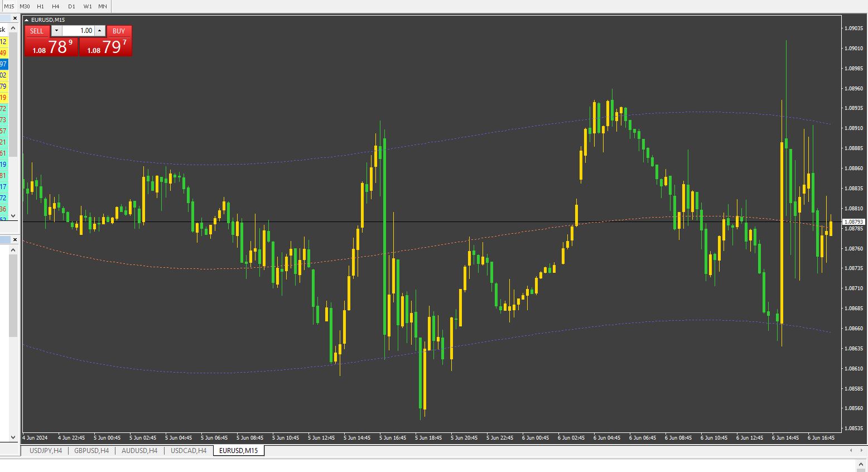Select the H1 timeframe button
This screenshot has height=472, width=868.
pos(40,6)
